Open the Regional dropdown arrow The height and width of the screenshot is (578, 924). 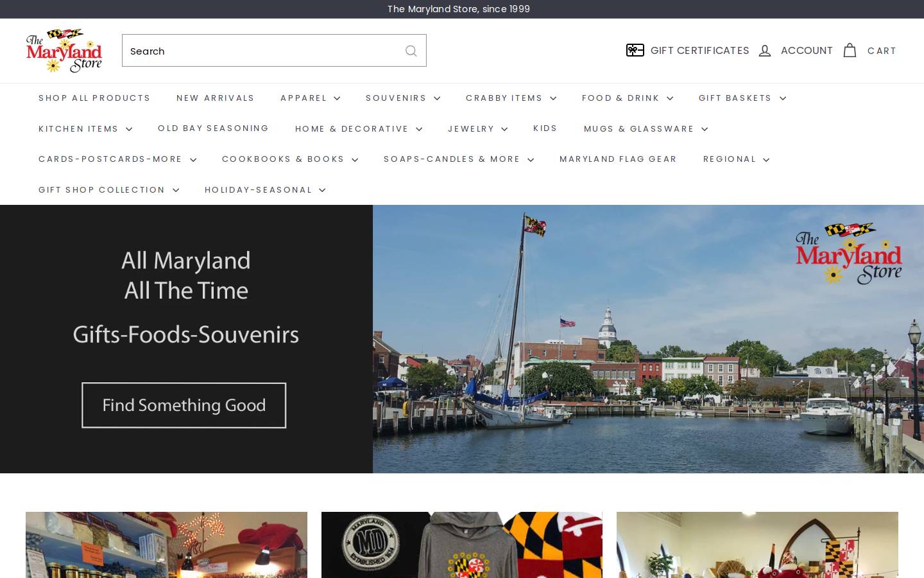coord(766,160)
